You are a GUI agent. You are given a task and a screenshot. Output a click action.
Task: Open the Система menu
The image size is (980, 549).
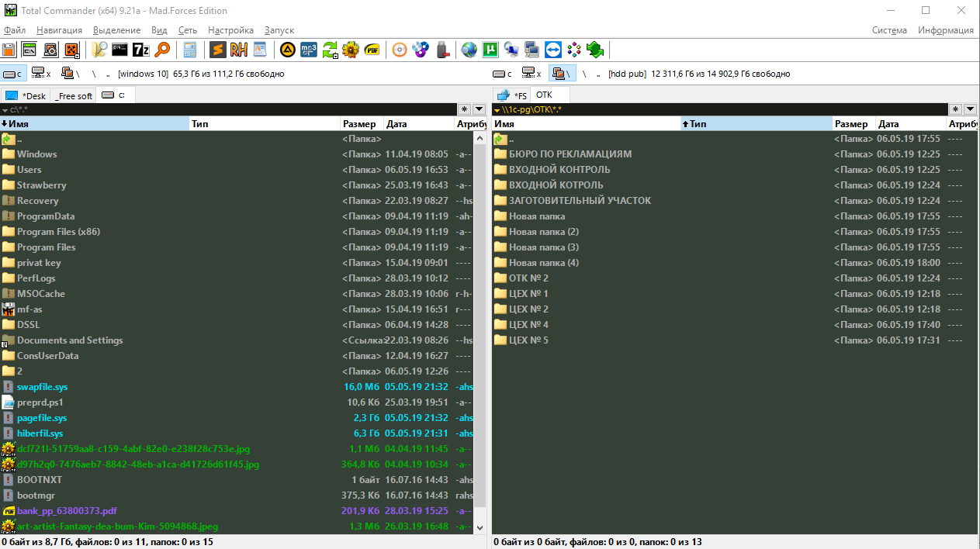[889, 30]
